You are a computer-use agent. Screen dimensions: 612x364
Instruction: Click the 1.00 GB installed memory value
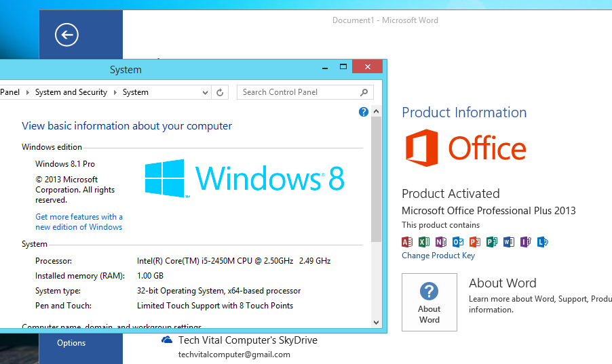pyautogui.click(x=150, y=276)
